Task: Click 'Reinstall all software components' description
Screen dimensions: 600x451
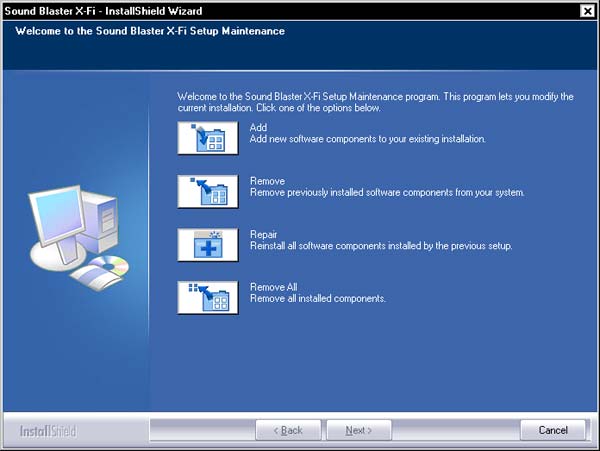Action: pos(380,246)
